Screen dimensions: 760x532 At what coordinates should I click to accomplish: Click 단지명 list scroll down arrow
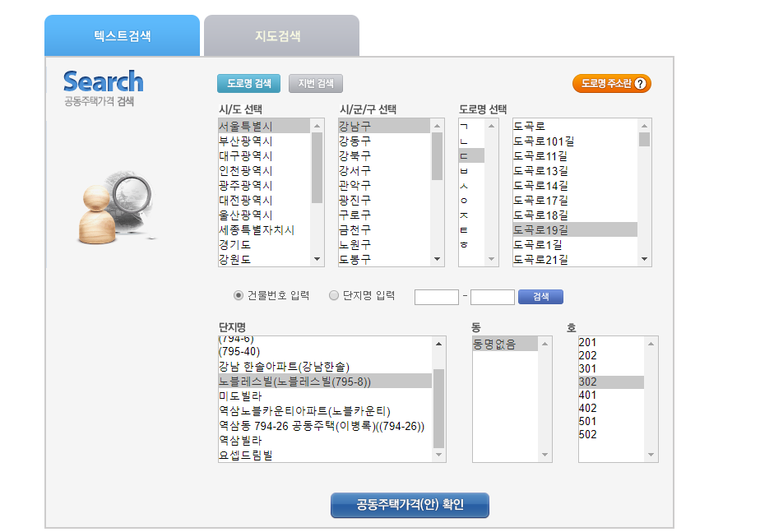click(438, 455)
